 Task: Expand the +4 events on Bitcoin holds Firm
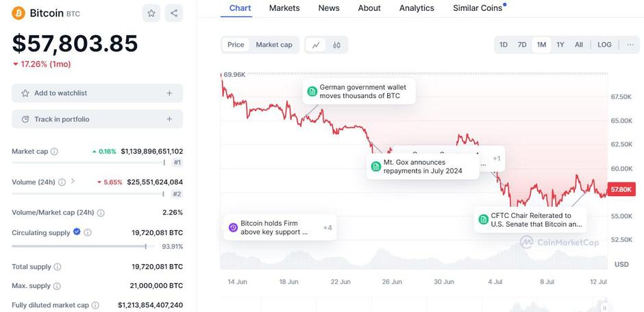[327, 227]
